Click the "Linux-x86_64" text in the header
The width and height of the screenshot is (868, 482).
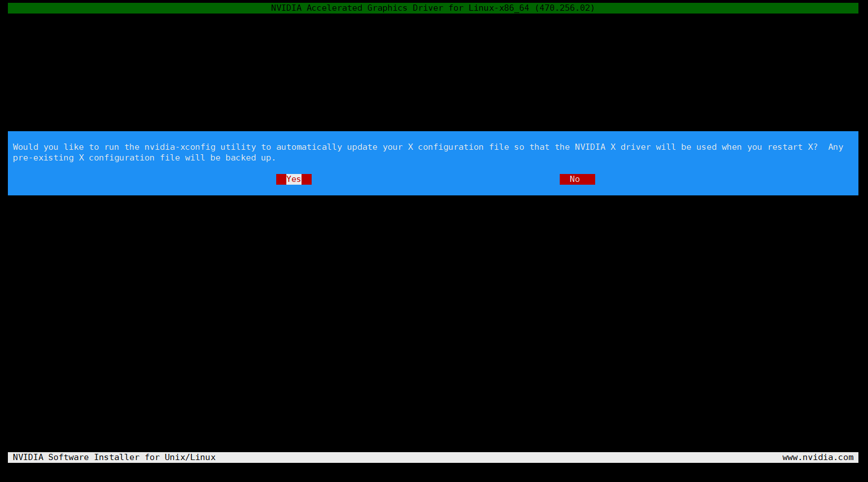498,8
